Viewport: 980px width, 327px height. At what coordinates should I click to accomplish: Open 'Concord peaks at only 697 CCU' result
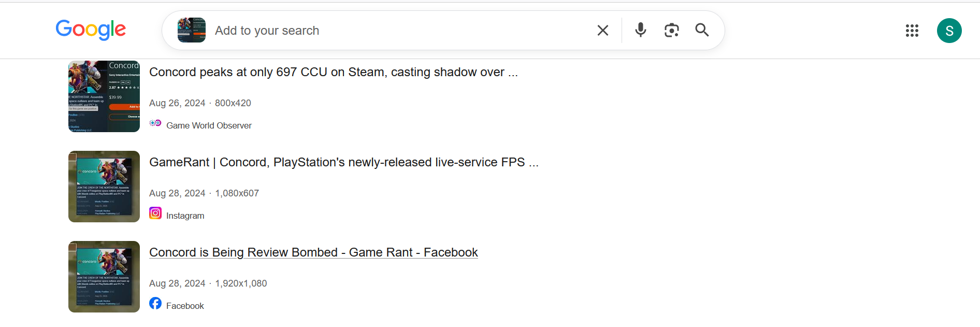pos(334,72)
